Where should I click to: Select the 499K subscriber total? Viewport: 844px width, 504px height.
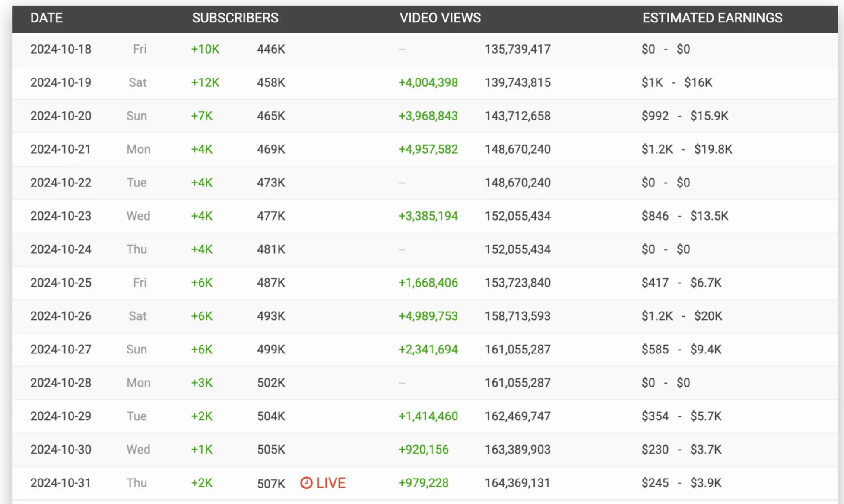tap(271, 349)
